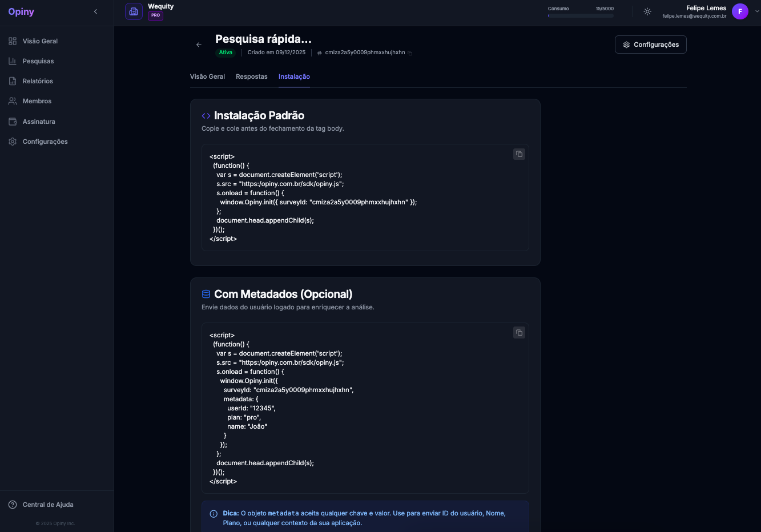Click the info icon in the Dica box
This screenshot has width=761, height=532.
pos(214,514)
